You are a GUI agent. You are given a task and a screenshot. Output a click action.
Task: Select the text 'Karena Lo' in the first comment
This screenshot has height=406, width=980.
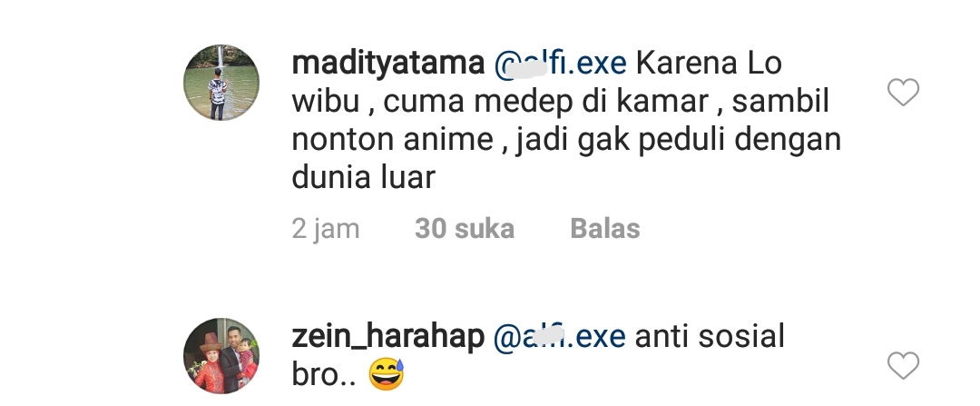point(710,64)
